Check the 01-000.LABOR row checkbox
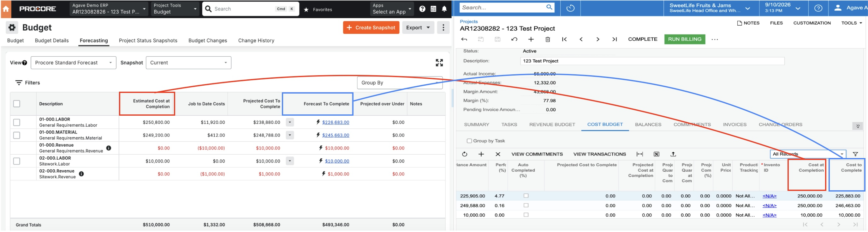 pyautogui.click(x=16, y=122)
